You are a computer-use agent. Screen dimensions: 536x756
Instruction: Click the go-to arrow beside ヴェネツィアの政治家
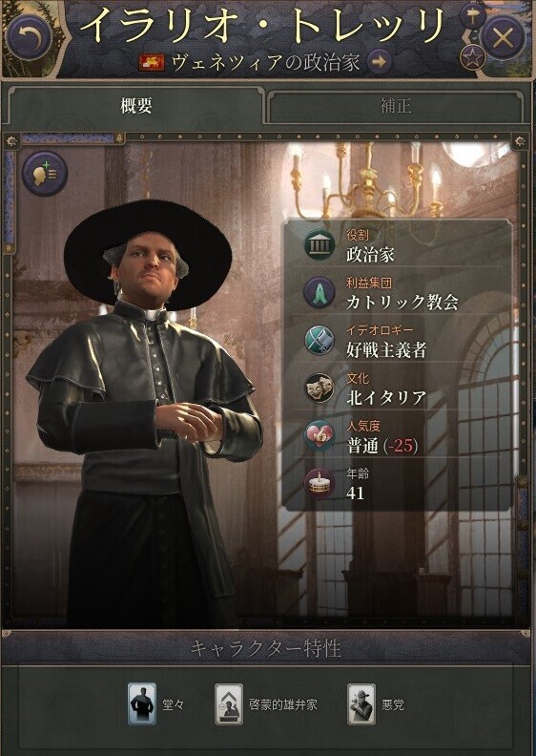[380, 62]
